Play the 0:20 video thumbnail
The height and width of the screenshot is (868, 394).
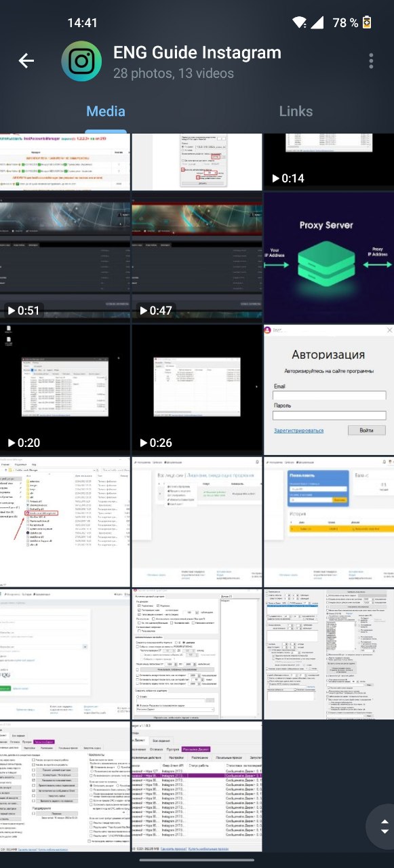click(x=65, y=389)
